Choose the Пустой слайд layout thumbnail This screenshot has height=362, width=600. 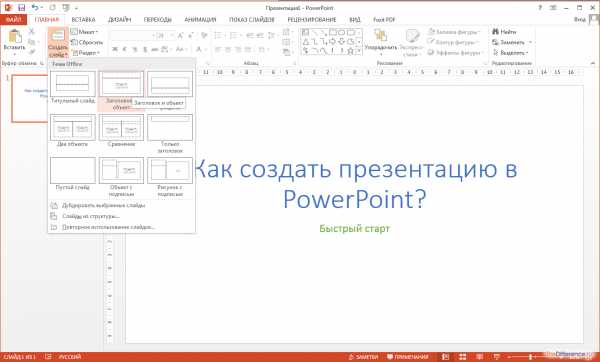[x=73, y=170]
